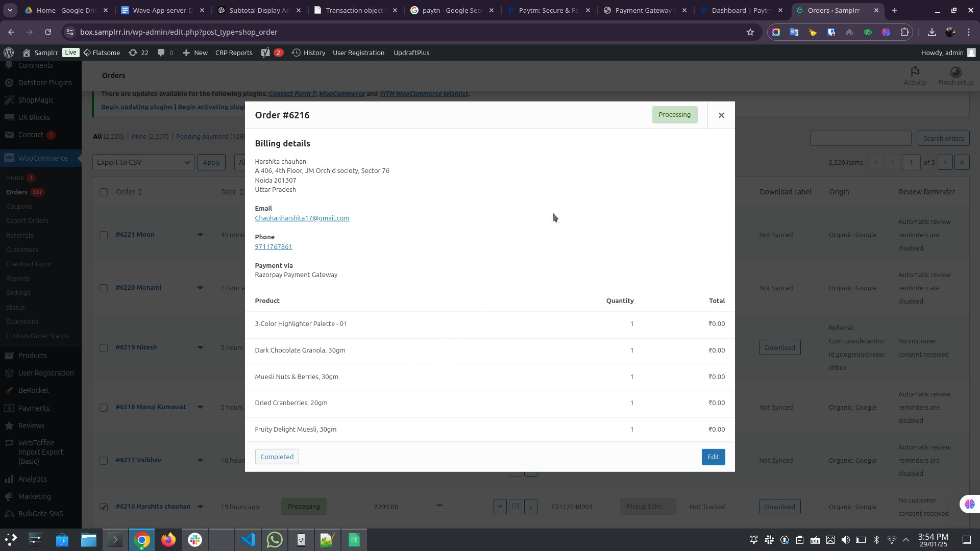
Task: Open Howdy, admin account menu
Action: [x=948, y=53]
